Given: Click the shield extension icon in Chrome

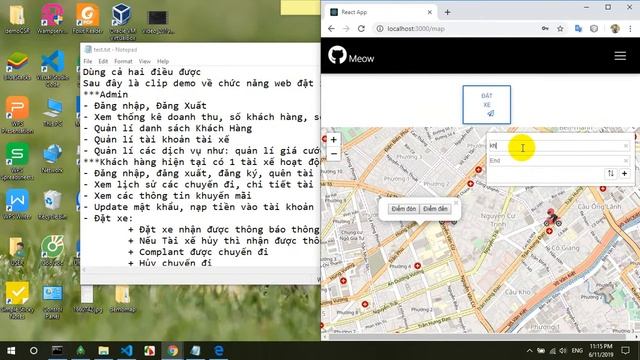Looking at the screenshot, I should (594, 29).
